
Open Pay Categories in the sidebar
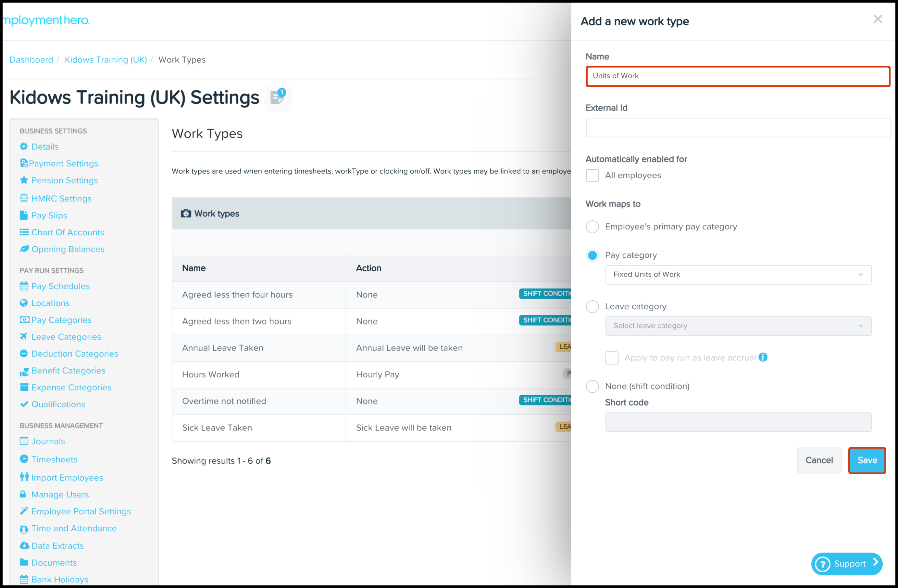[x=61, y=320]
